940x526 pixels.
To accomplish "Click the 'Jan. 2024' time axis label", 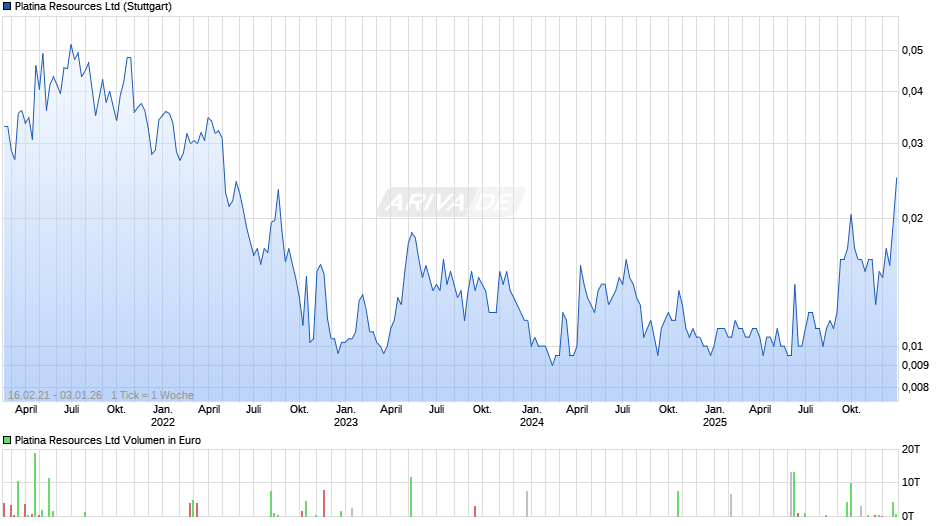I will (531, 416).
